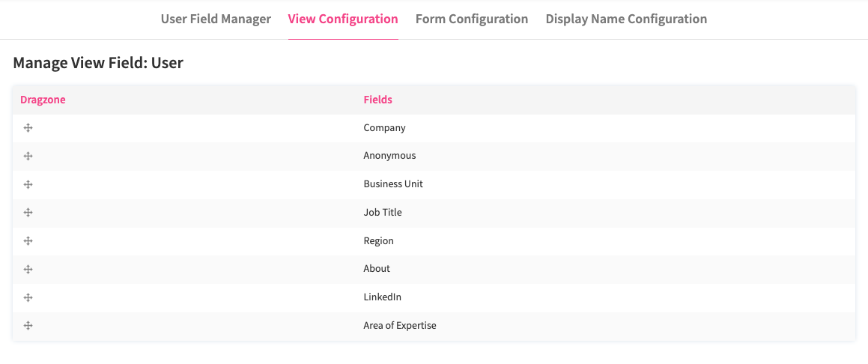Viewport: 868px width, 364px height.
Task: Select the Business Unit field label
Action: [x=393, y=184]
